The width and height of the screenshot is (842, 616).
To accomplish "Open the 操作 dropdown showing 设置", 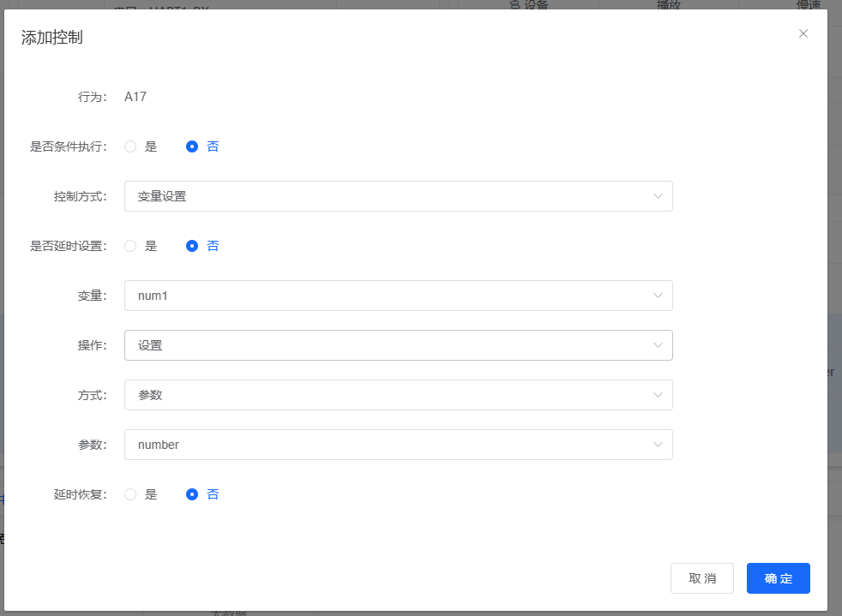I will (x=398, y=345).
